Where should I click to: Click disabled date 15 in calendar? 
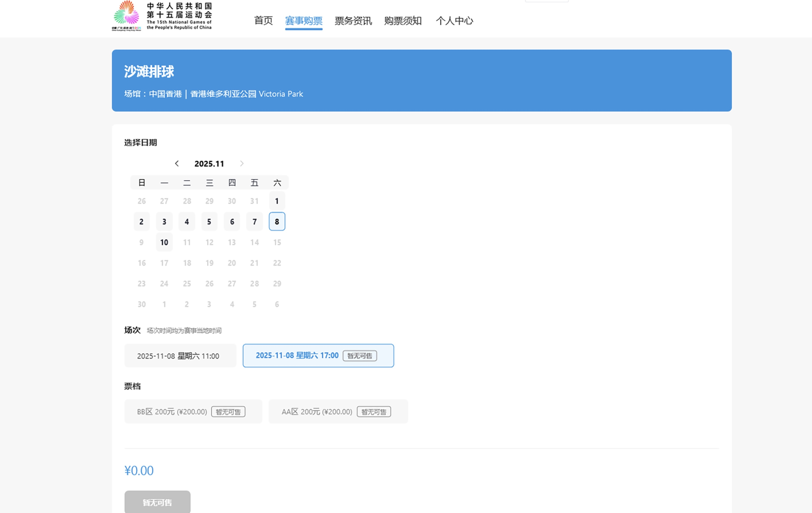(x=277, y=242)
